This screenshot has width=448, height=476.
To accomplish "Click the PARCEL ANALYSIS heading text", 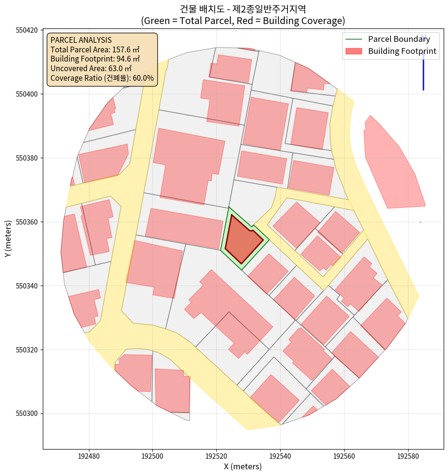I will tap(81, 40).
